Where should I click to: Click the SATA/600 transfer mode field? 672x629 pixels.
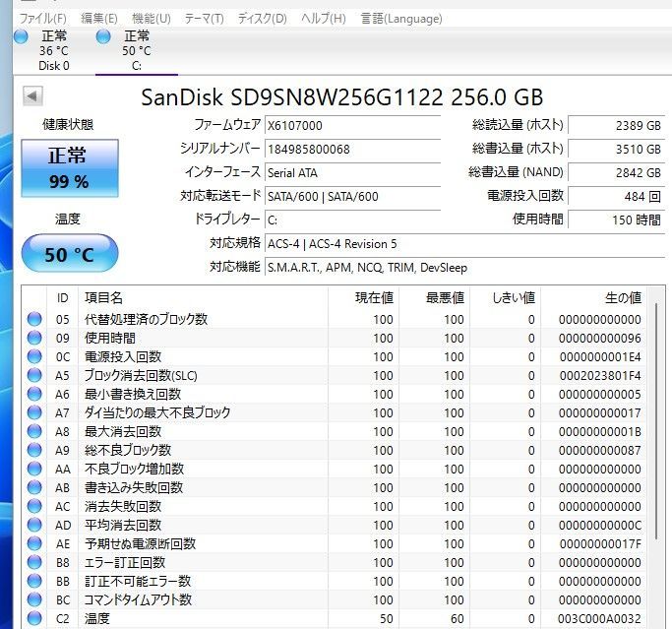click(x=352, y=196)
